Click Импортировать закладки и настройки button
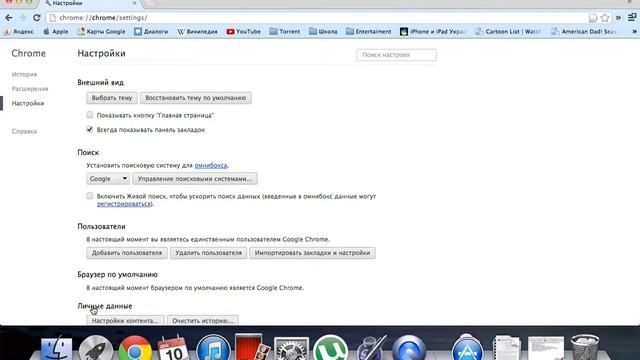This screenshot has height=360, width=640. pos(312,253)
